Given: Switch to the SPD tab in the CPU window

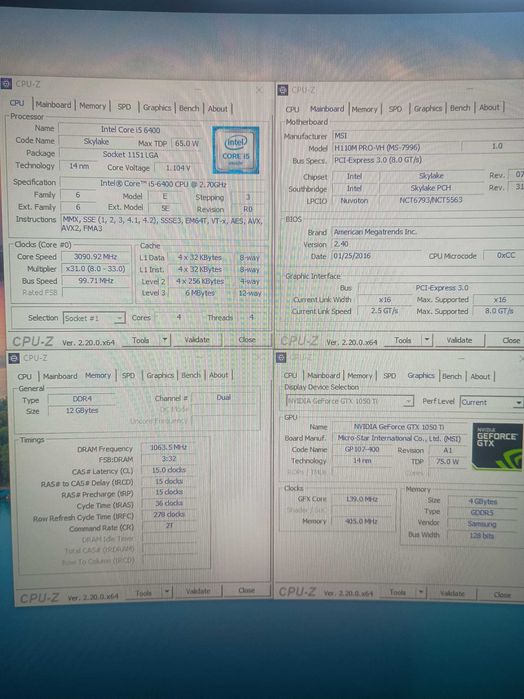Looking at the screenshot, I should 124,107.
